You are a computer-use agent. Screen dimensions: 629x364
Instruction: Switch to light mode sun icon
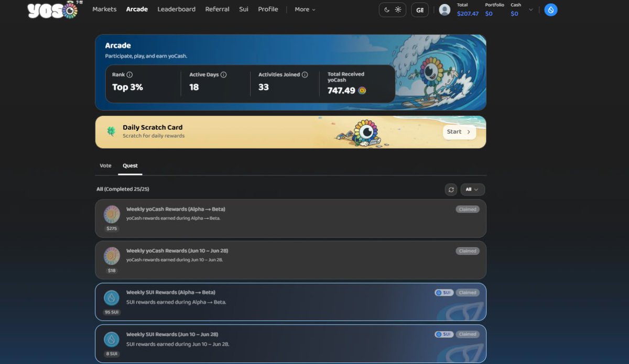[x=398, y=10]
